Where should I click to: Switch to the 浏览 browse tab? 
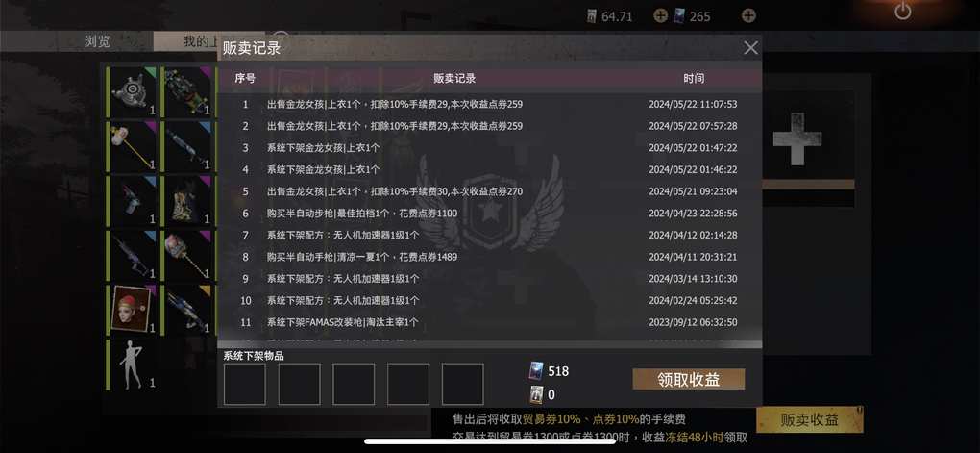97,41
